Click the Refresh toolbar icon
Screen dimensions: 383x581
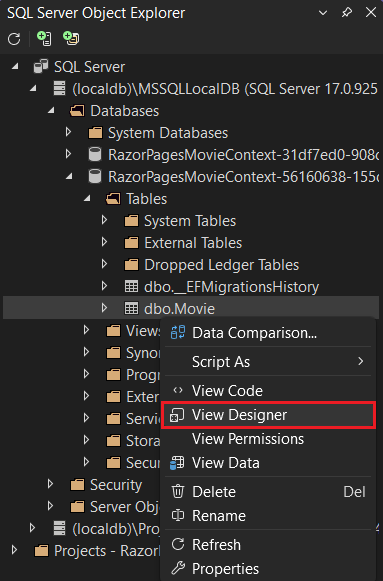click(x=14, y=39)
